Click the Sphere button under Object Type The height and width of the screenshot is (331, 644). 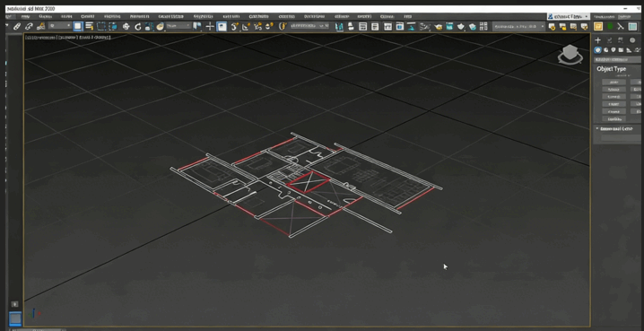click(x=614, y=90)
